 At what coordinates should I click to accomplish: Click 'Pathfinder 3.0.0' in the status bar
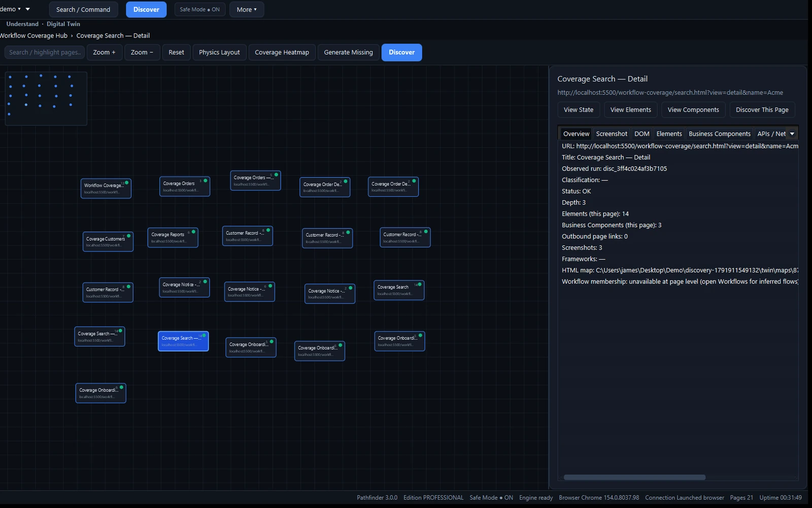pyautogui.click(x=377, y=498)
